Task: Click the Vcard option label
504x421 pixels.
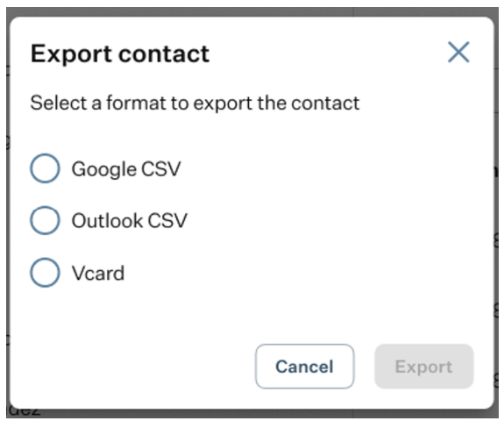Action: (x=98, y=273)
